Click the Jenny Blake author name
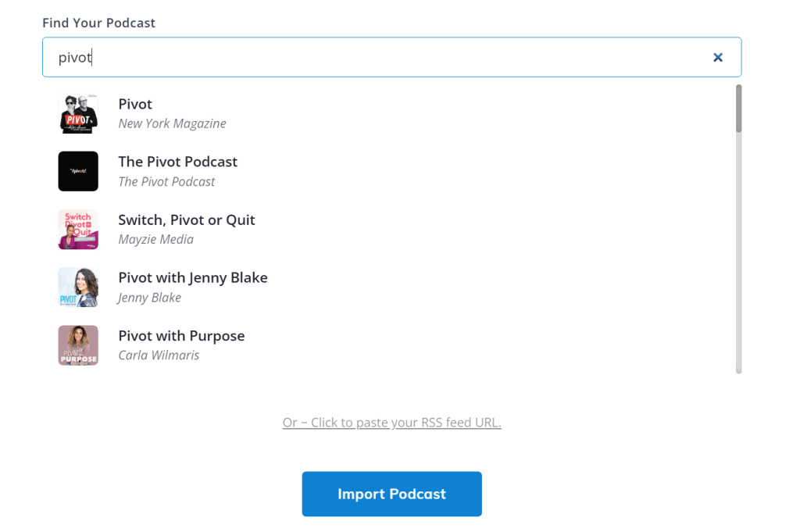 coord(149,297)
